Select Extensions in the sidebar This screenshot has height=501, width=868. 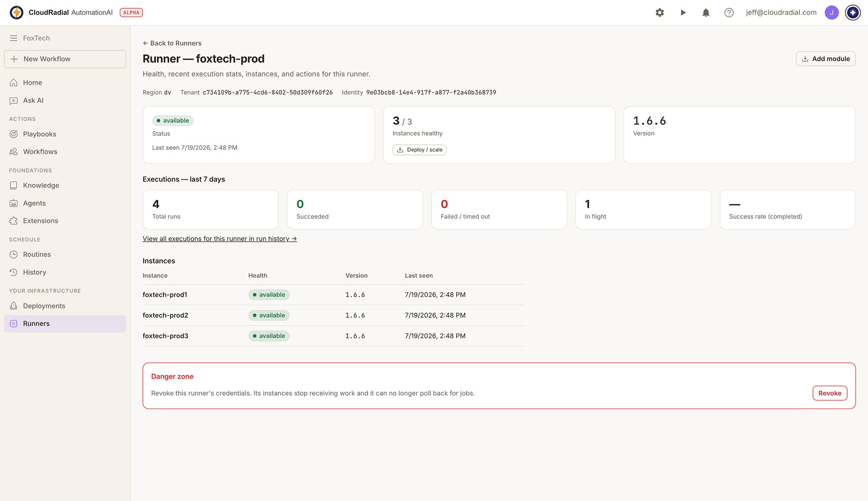point(65,221)
